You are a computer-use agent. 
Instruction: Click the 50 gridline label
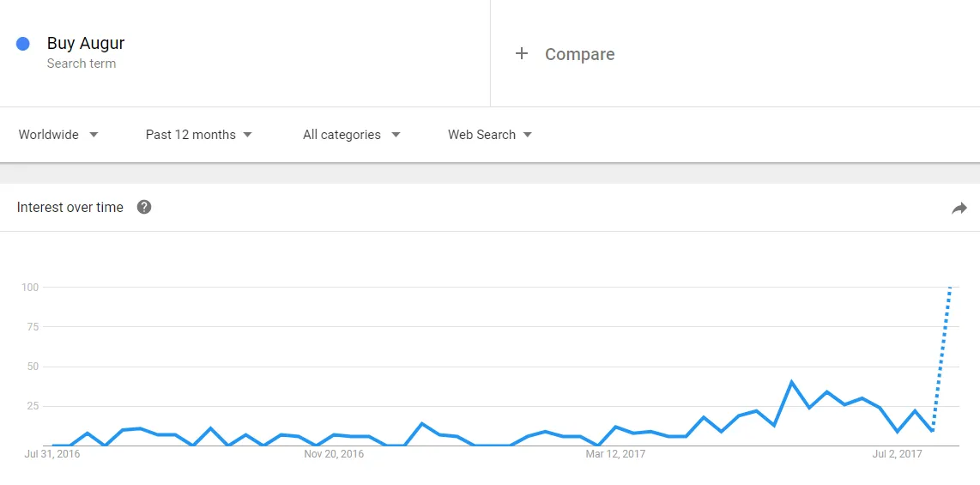[x=33, y=367]
